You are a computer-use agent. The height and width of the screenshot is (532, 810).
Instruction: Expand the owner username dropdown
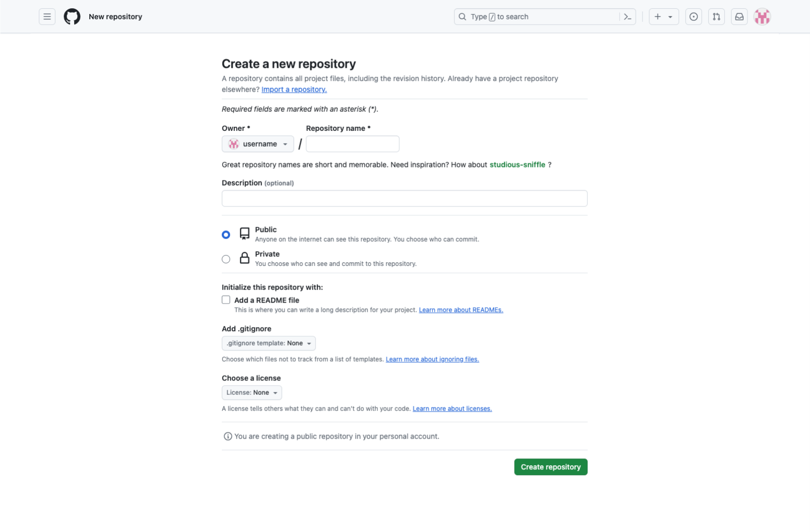click(x=257, y=143)
